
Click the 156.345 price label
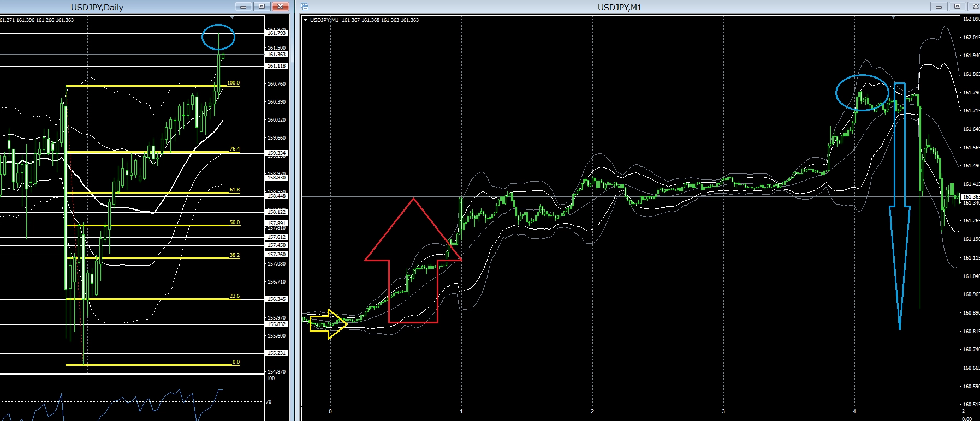277,299
